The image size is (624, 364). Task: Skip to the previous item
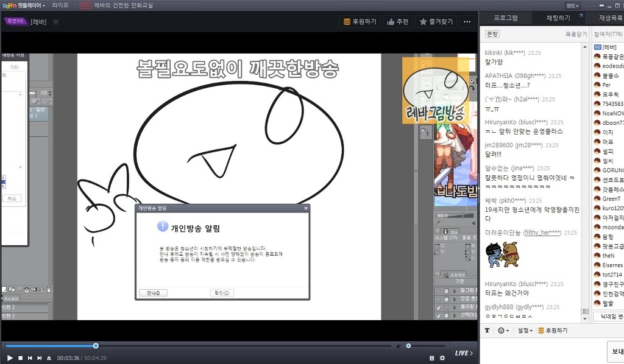[30, 358]
